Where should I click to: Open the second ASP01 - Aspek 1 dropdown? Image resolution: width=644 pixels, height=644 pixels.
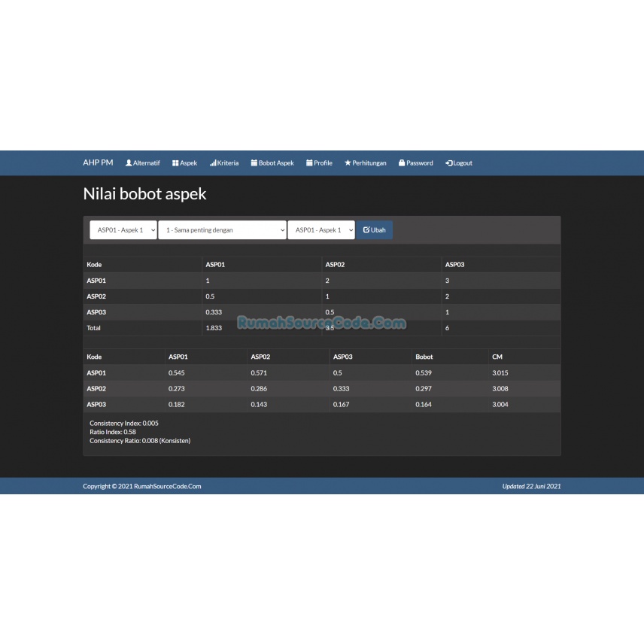point(321,230)
